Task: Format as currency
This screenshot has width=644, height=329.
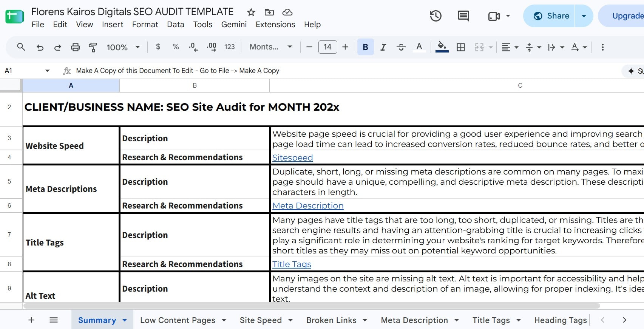Action: tap(158, 47)
